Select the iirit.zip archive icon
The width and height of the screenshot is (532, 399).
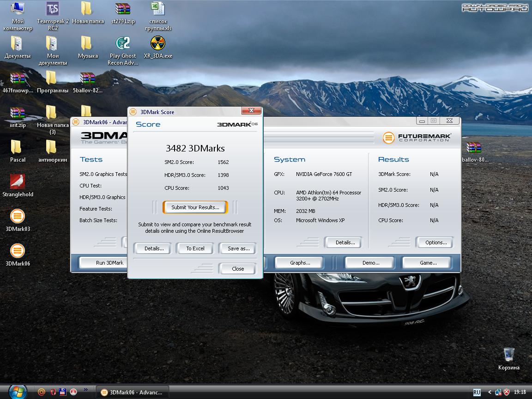click(18, 117)
